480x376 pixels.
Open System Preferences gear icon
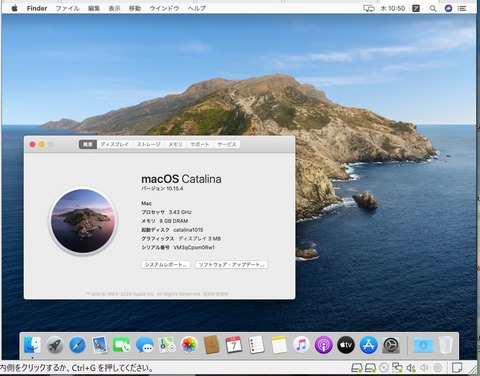[x=391, y=345]
